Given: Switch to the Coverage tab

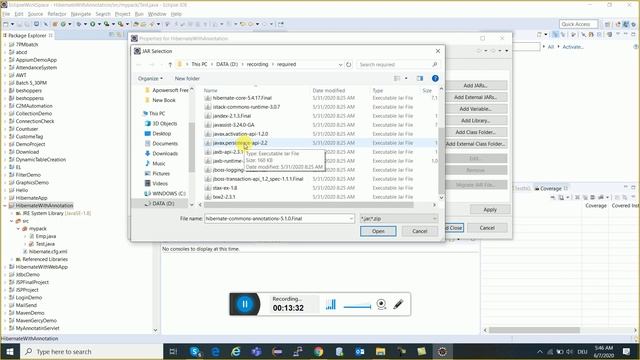Looking at the screenshot, I should coord(551,189).
